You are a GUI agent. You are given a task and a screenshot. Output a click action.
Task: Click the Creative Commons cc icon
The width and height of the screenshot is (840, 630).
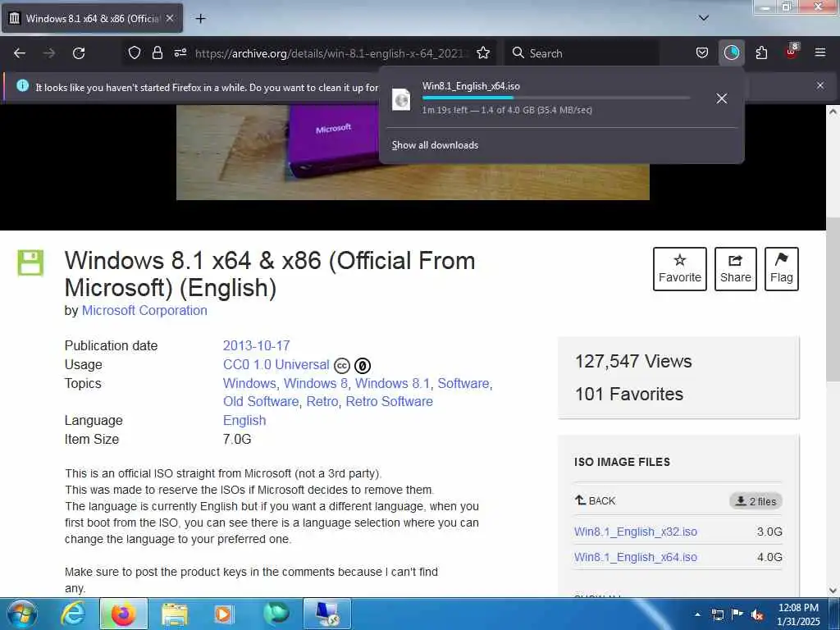coord(342,366)
